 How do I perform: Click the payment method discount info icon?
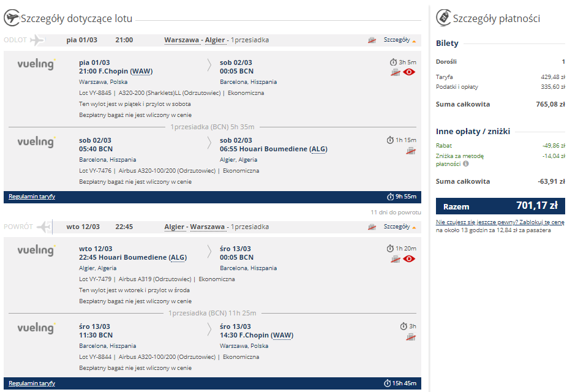466,164
